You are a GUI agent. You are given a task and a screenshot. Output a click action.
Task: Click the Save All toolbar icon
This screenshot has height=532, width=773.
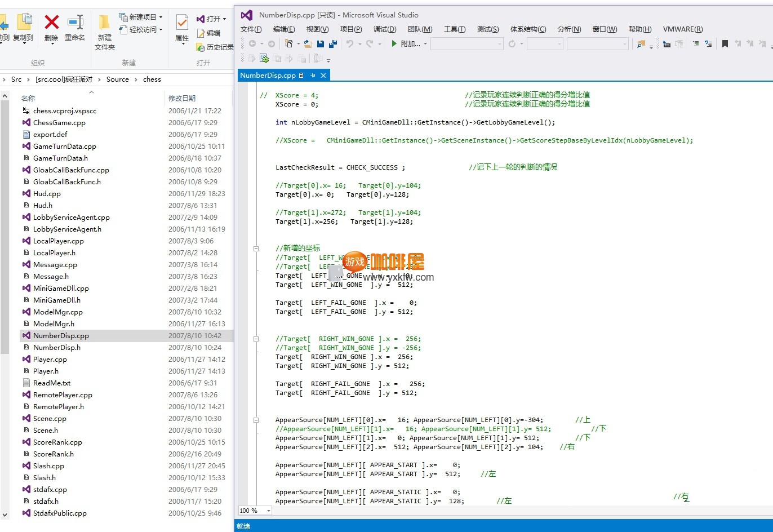[x=333, y=43]
